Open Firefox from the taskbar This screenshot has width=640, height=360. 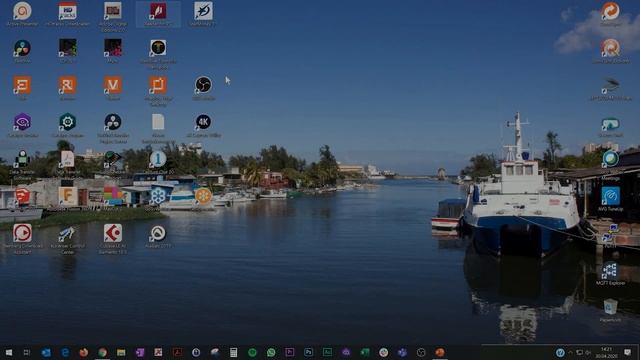pyautogui.click(x=84, y=352)
